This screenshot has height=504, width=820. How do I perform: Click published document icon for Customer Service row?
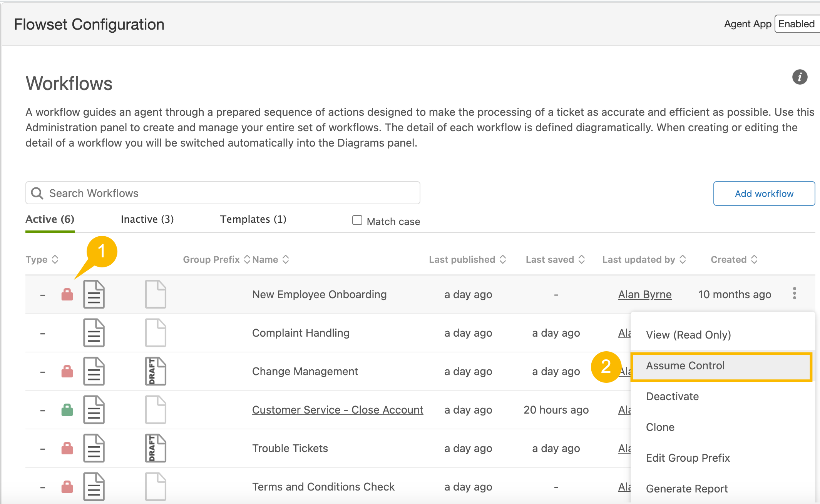[x=94, y=410]
